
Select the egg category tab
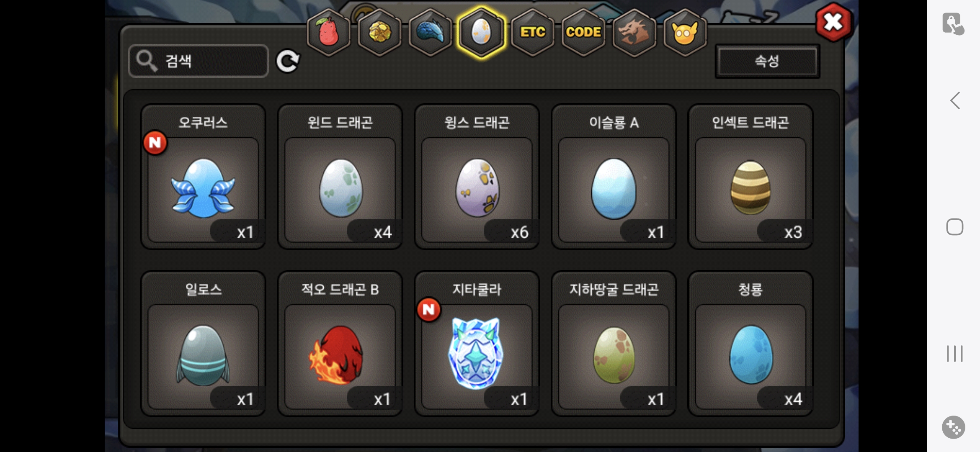pyautogui.click(x=481, y=32)
